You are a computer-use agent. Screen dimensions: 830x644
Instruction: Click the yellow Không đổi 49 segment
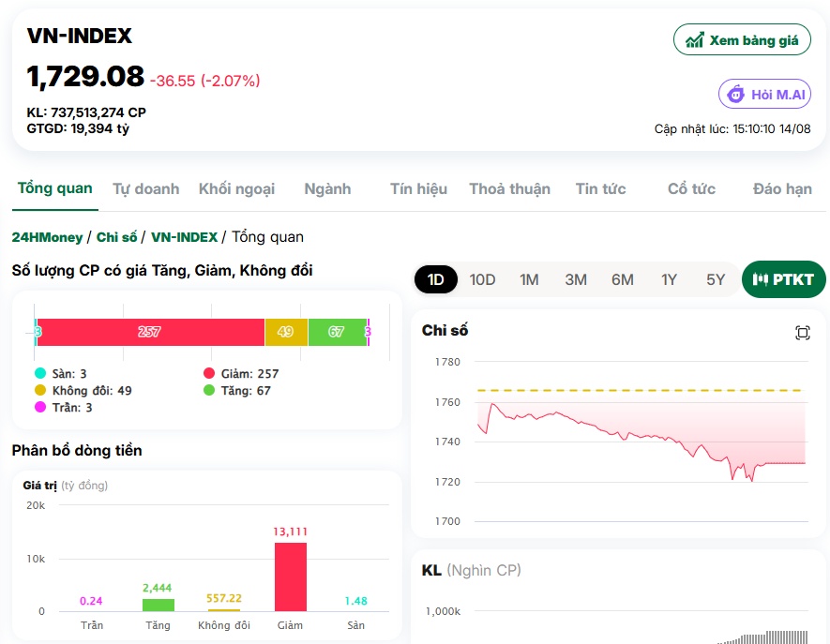click(286, 332)
